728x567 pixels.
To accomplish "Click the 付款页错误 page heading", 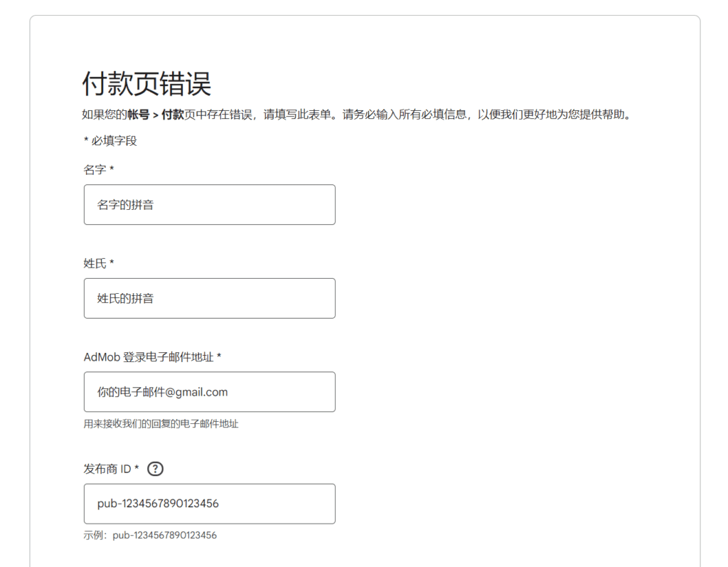I will (x=146, y=85).
